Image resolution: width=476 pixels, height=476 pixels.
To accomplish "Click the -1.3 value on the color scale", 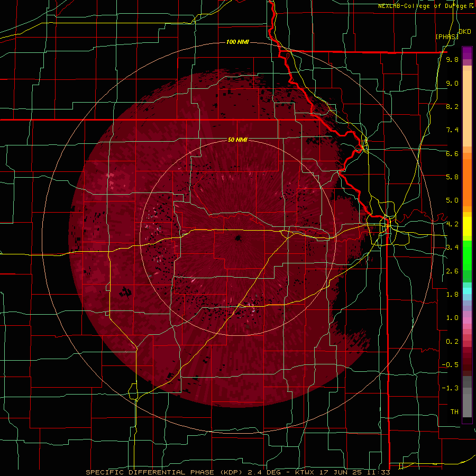I will [450, 388].
